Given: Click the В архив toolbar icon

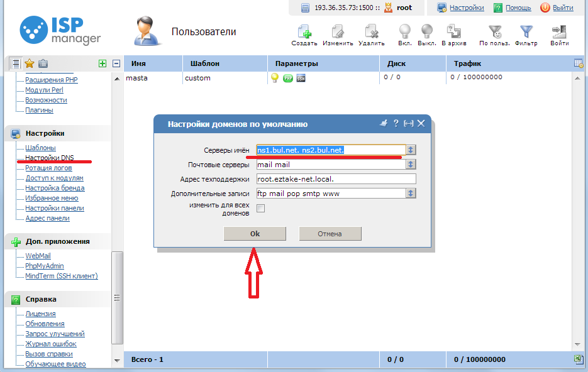Looking at the screenshot, I should tap(453, 32).
